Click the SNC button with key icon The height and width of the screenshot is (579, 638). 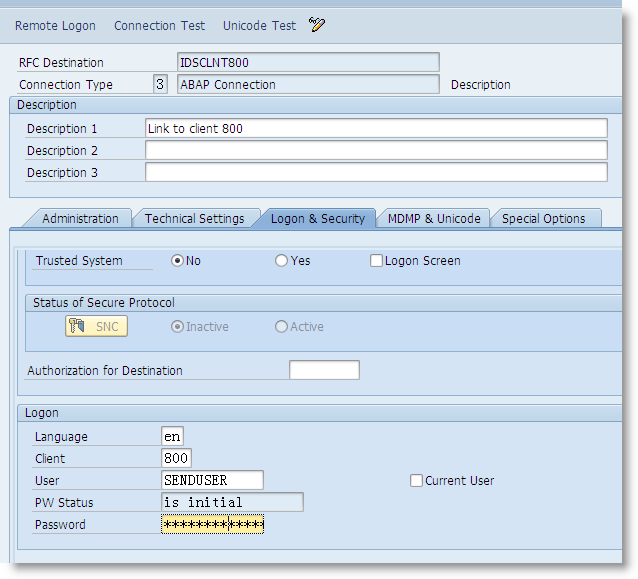96,326
